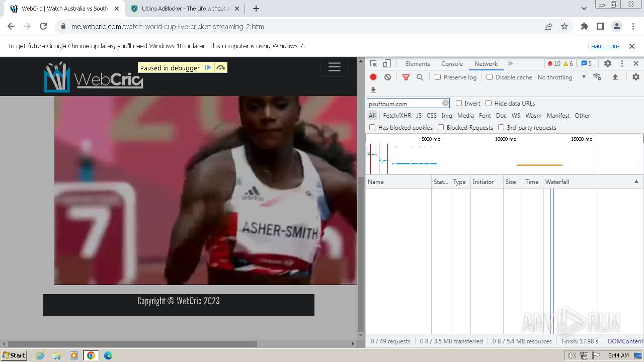Step over next function call overlay

click(220, 68)
